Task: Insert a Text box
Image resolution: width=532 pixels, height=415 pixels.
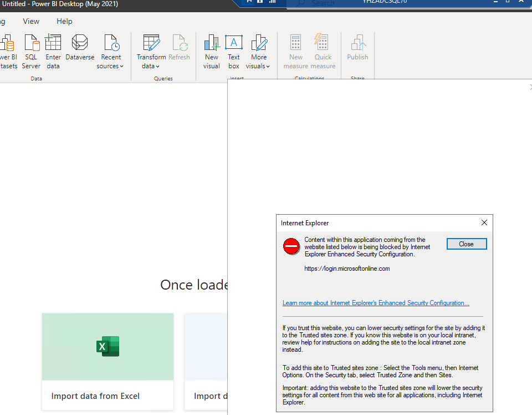Action: point(234,52)
